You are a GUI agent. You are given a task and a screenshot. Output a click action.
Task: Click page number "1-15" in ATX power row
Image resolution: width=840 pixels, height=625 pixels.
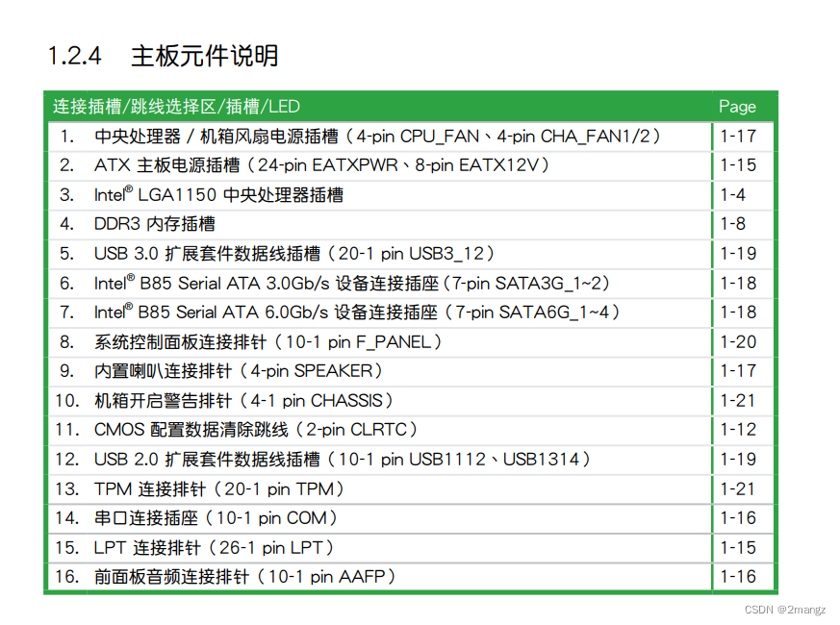738,165
